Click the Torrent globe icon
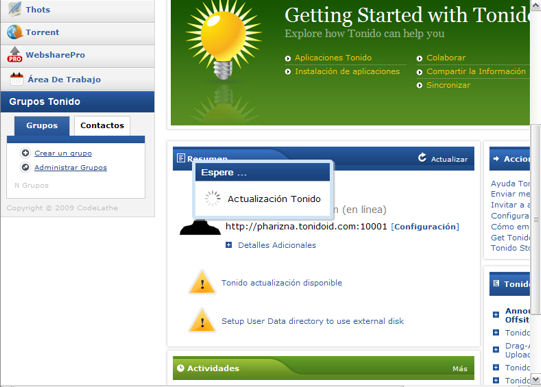Screen dimensions: 541x387 pyautogui.click(x=14, y=32)
